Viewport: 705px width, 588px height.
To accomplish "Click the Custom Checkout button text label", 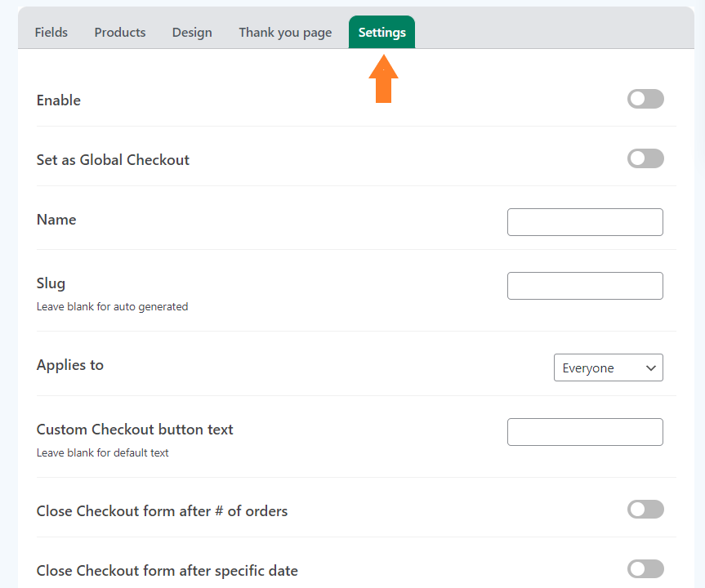I will (135, 430).
